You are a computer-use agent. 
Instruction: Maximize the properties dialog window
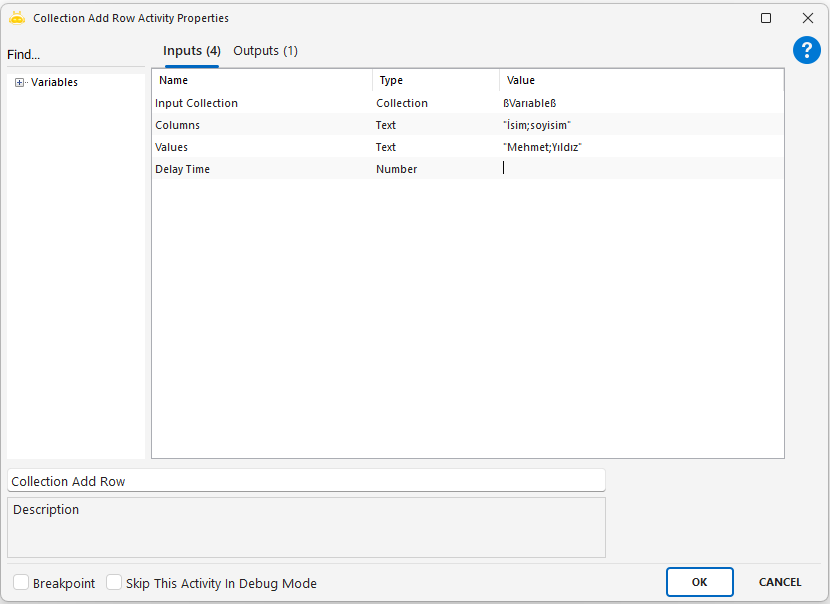tap(766, 18)
